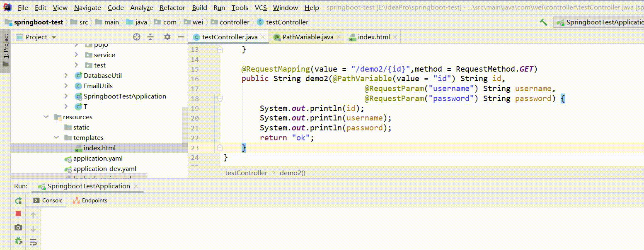Click the folder icon under Project side tab

pos(5,64)
